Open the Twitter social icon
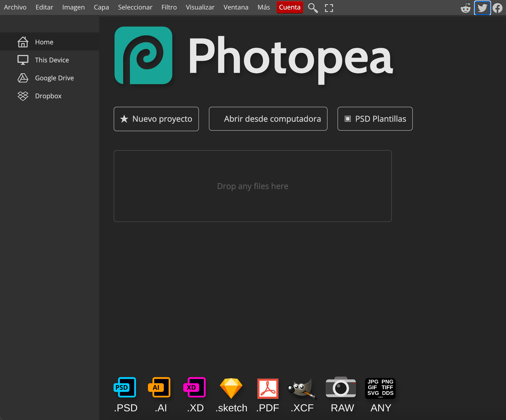506x420 pixels. tap(482, 8)
